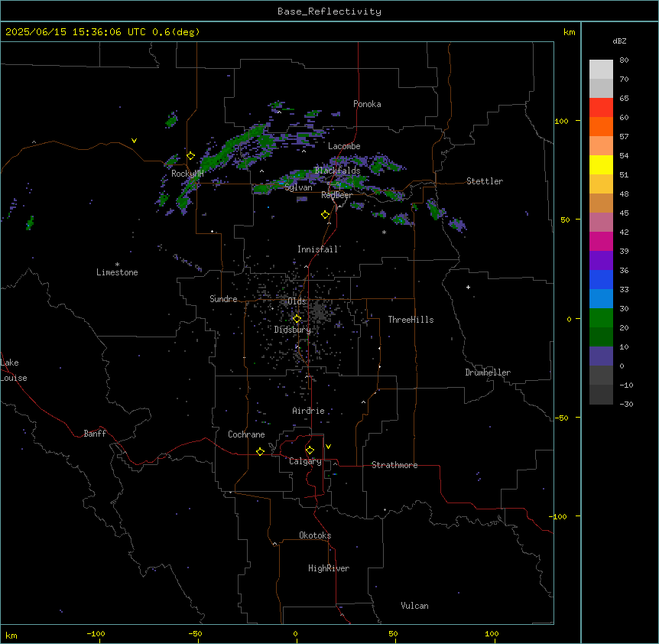Click the yellow V marker east of Calgary
Screen dimensions: 659x644
[x=328, y=447]
